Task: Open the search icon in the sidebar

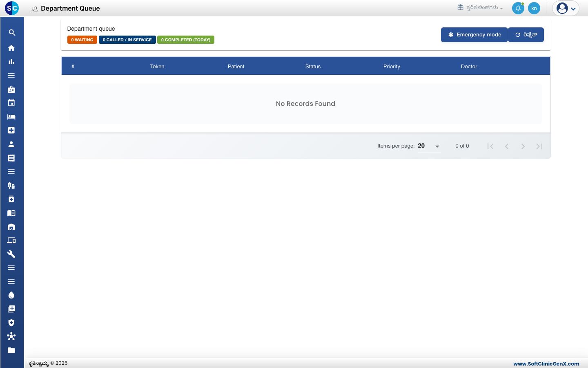Action: [x=11, y=33]
